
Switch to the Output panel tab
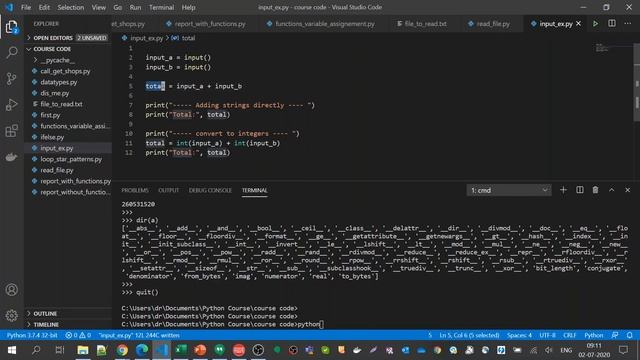coord(169,190)
